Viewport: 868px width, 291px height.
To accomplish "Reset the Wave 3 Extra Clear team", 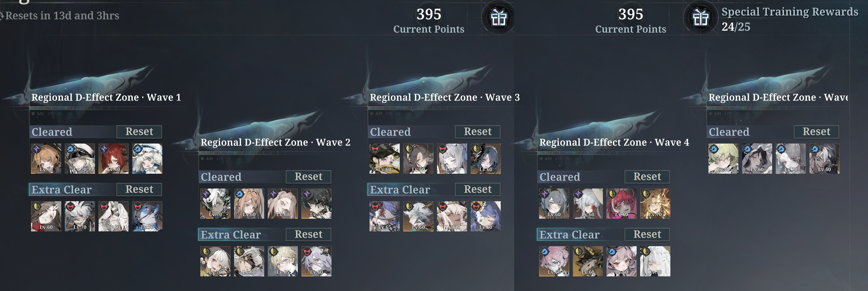I will click(x=477, y=189).
